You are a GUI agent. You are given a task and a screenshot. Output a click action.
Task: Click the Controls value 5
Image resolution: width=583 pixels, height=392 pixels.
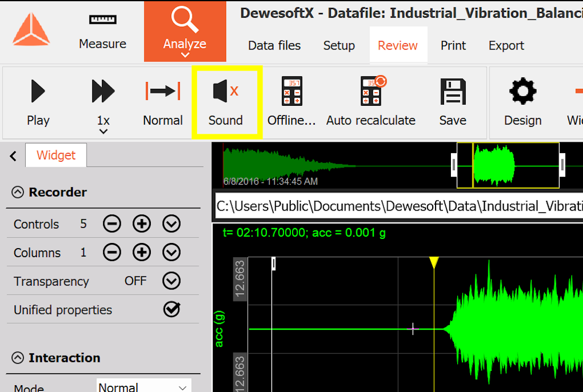(83, 224)
